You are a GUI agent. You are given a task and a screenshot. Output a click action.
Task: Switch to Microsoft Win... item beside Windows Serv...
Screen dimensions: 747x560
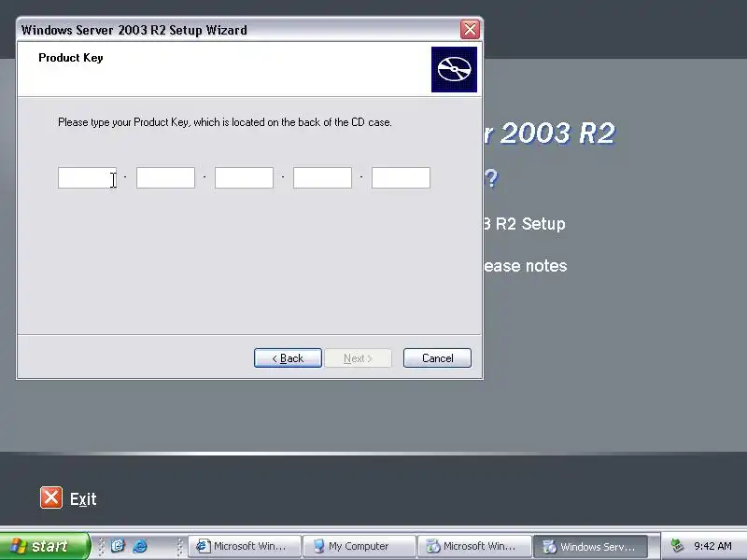(x=474, y=546)
